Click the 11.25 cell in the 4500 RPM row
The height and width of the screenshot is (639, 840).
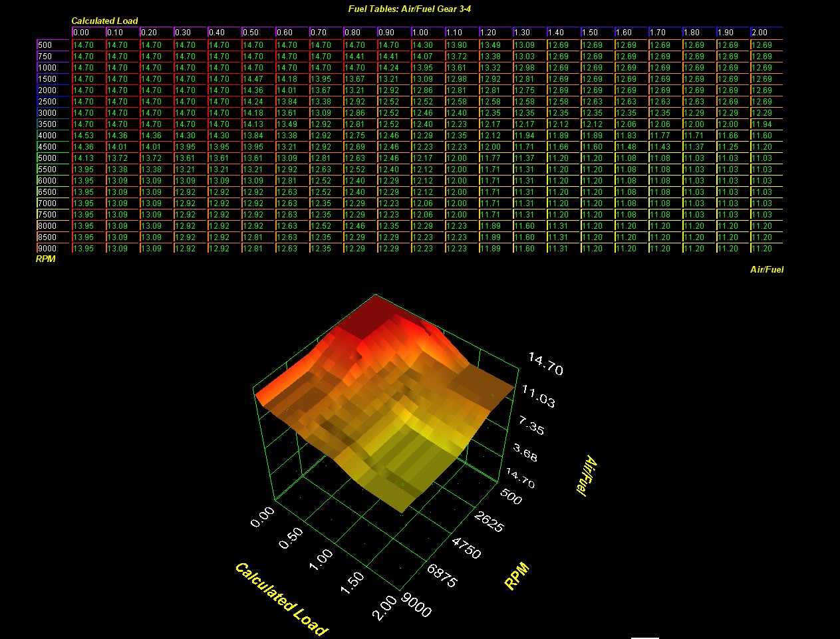733,147
